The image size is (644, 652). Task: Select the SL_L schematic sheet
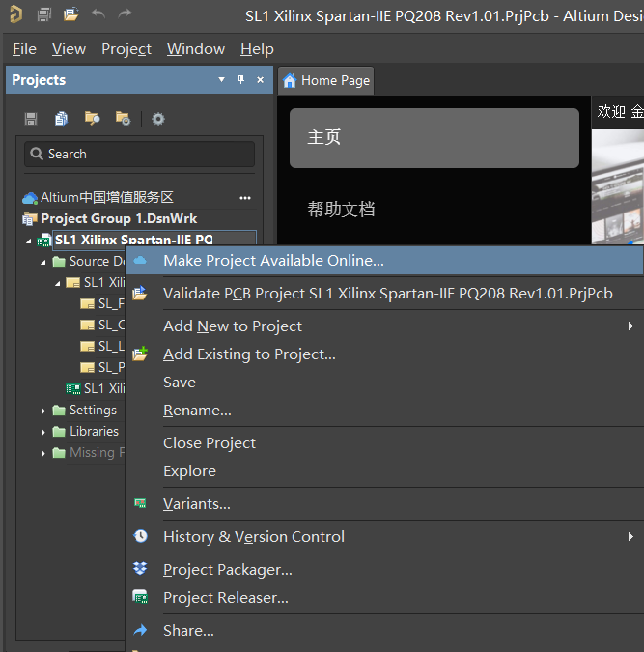tap(101, 347)
